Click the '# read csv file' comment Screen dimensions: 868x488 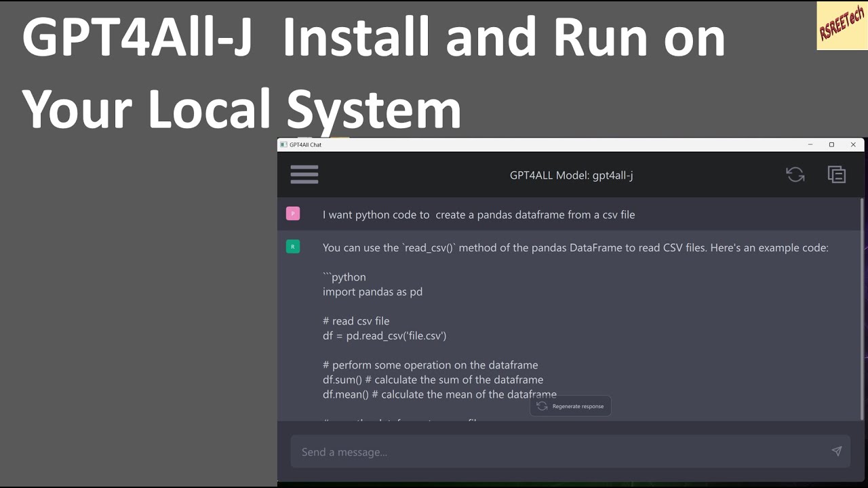pos(356,321)
